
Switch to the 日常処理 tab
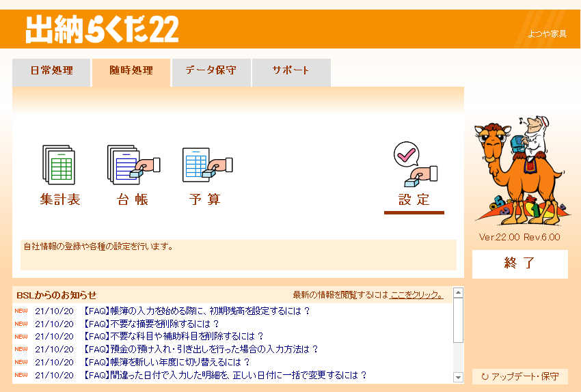pos(51,72)
